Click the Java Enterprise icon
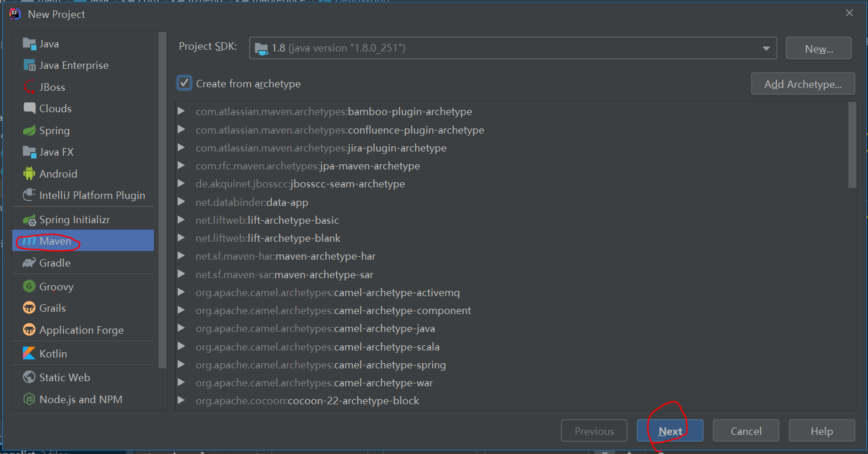868x454 pixels. pos(29,65)
